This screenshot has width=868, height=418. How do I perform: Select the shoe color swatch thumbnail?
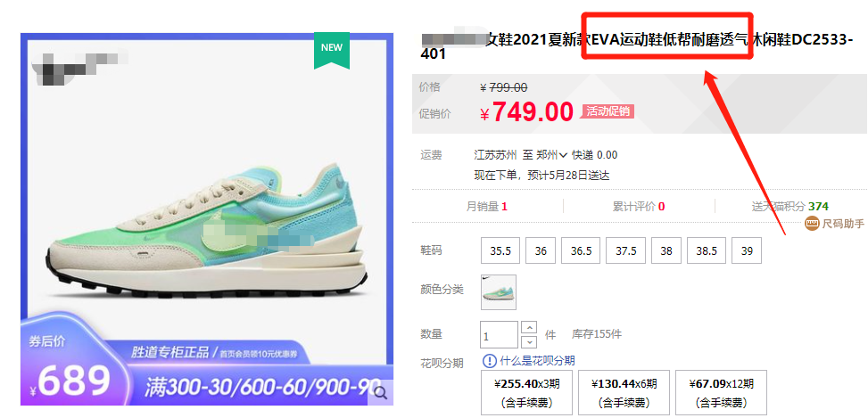pyautogui.click(x=498, y=292)
